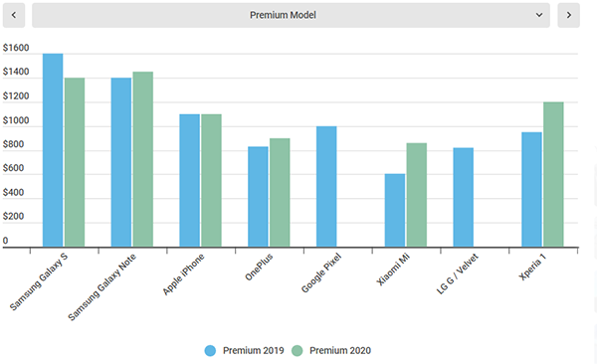Select the Samsung Galaxy Note 2020 green bar
Image resolution: width=597 pixels, height=364 pixels.
tap(143, 159)
